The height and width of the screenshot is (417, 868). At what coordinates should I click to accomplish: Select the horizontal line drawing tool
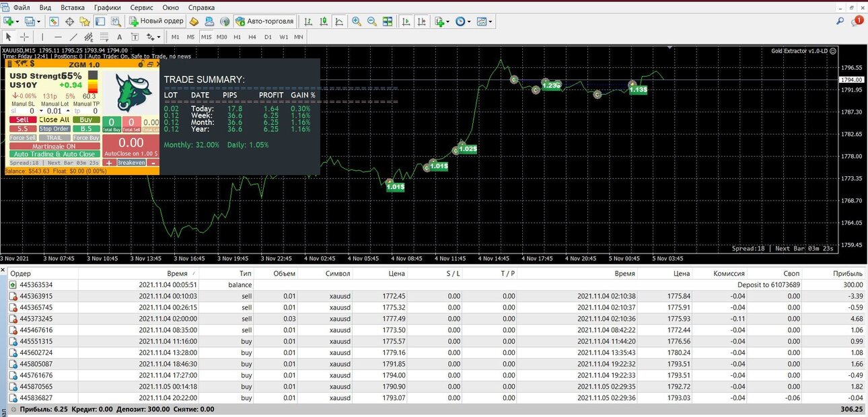(58, 37)
